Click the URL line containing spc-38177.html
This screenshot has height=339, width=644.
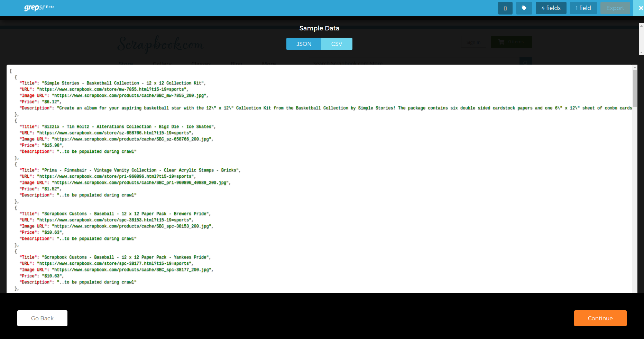[x=107, y=264]
